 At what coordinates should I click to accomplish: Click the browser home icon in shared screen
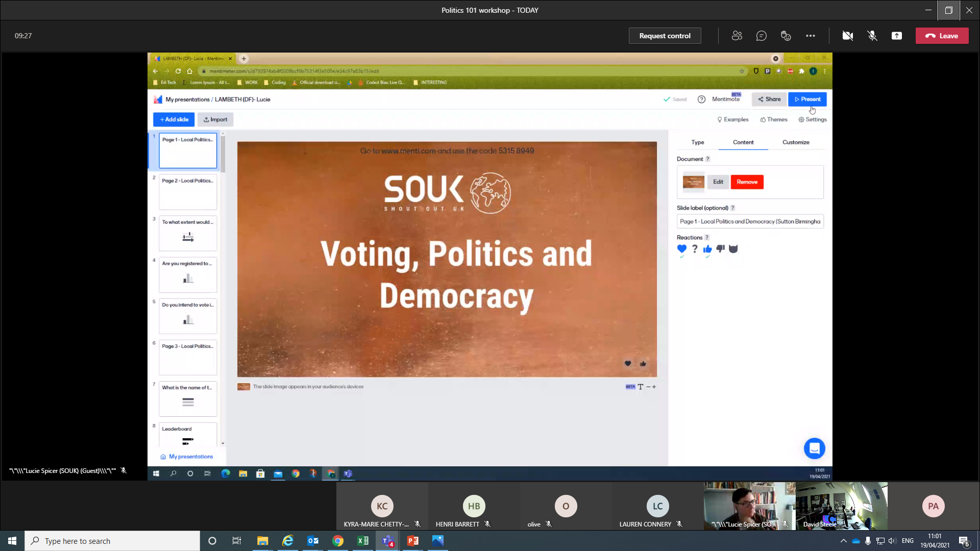tap(189, 71)
